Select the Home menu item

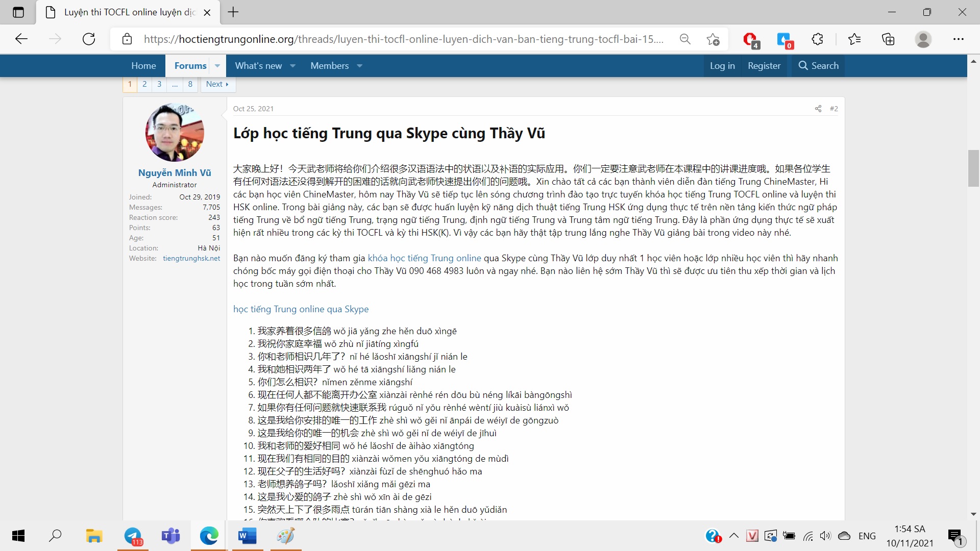coord(143,65)
